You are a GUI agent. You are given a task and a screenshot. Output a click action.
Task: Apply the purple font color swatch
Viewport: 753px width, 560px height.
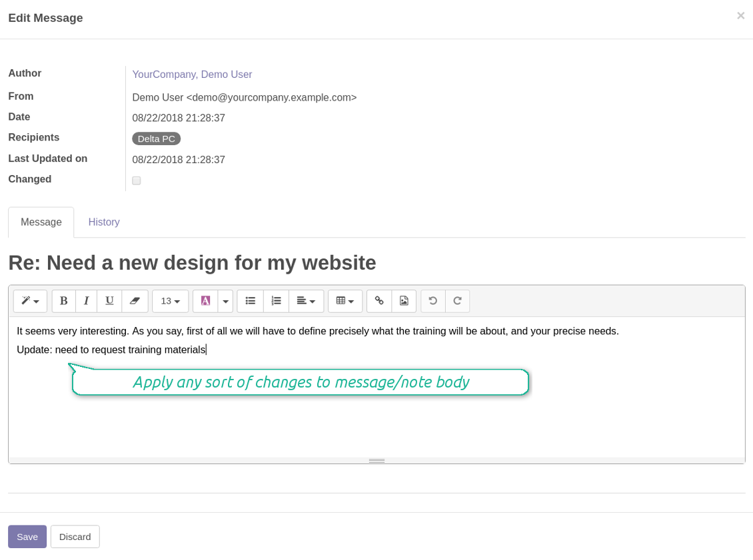[205, 301]
